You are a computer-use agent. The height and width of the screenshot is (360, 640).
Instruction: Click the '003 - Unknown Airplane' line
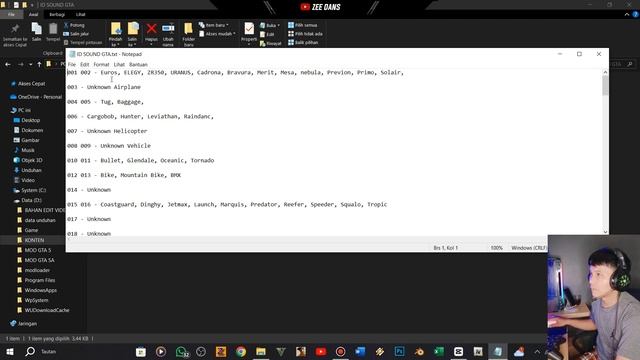[104, 87]
